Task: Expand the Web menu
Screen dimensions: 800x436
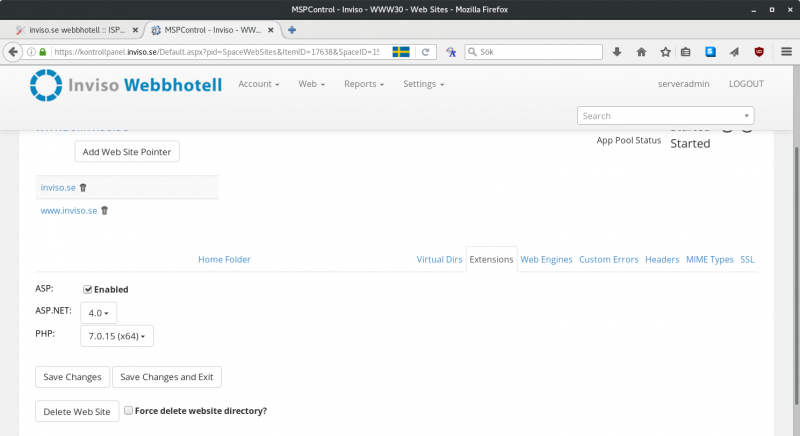Action: click(312, 84)
